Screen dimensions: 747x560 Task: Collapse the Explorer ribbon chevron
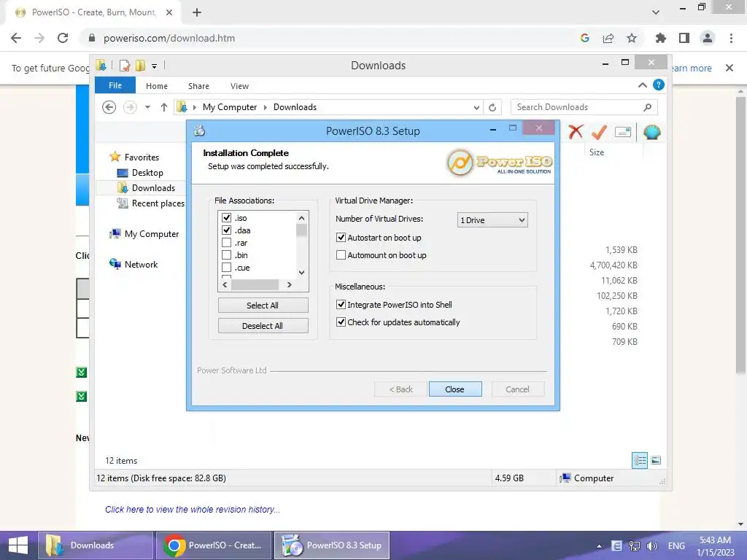click(x=642, y=85)
